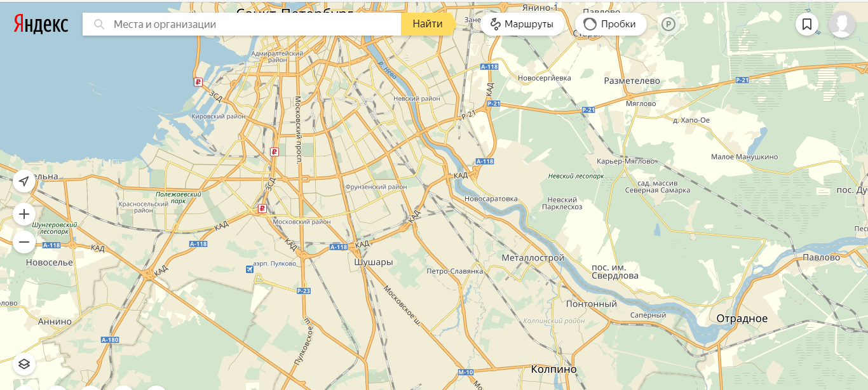Click the Металлострой label on the map

[532, 258]
